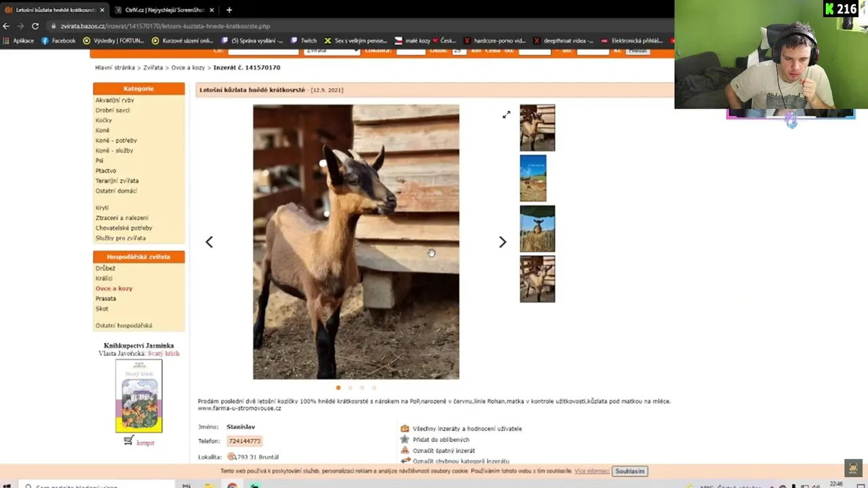Screen dimensions: 868x488
Task: Open Akvarijní ryby category
Action: point(115,100)
